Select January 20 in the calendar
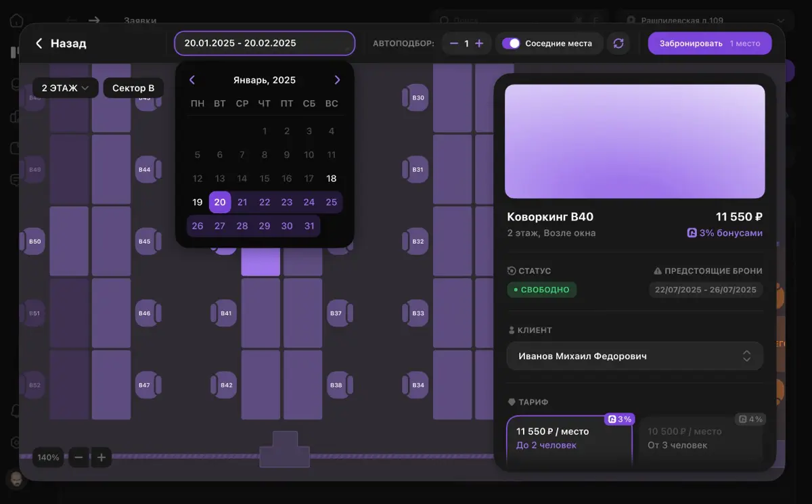Screen dimensions: 812x504 [220, 202]
